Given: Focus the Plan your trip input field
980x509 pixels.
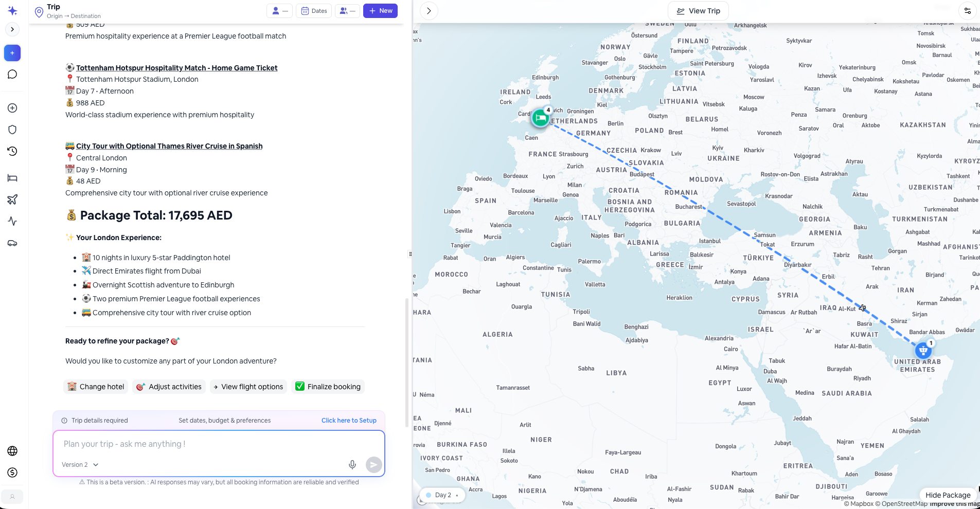Looking at the screenshot, I should [219, 444].
